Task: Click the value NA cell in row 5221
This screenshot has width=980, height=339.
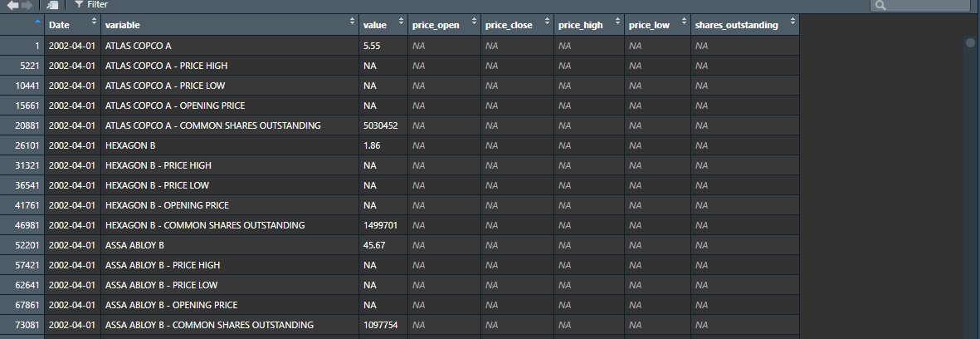Action: (383, 66)
